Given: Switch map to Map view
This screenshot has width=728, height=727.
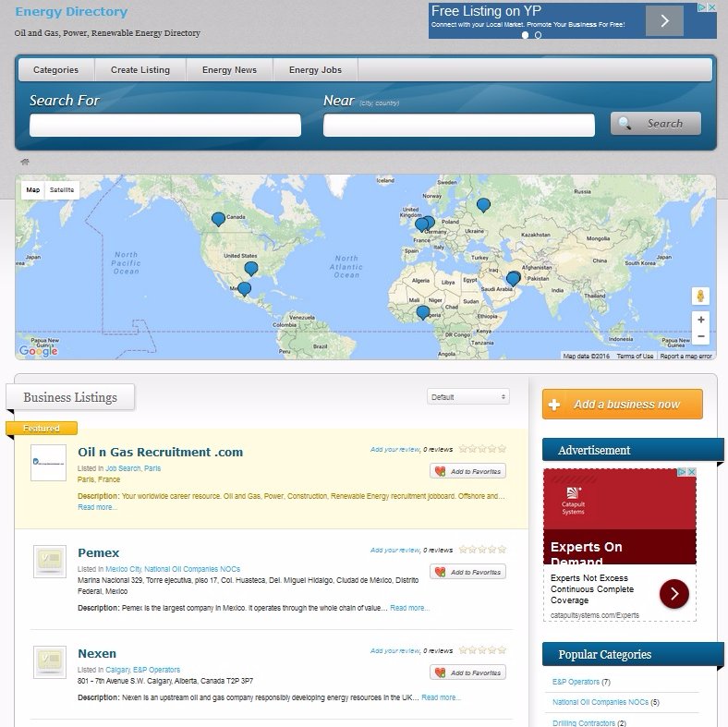Looking at the screenshot, I should tap(33, 190).
